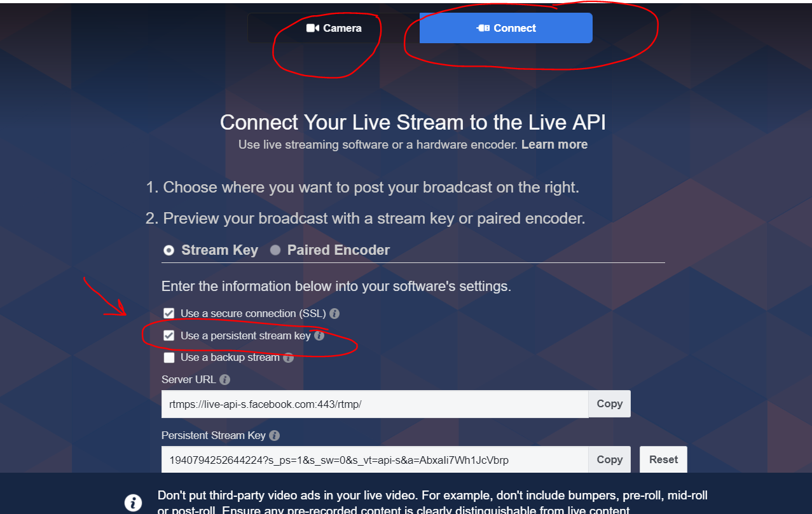812x514 pixels.
Task: Click the backup stream info icon
Action: (288, 358)
